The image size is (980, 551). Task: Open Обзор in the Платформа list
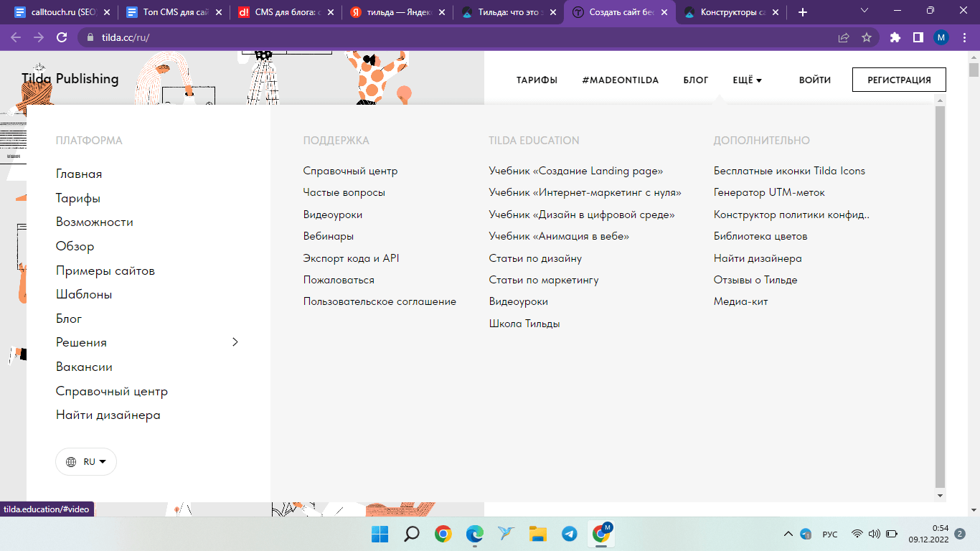(x=75, y=246)
